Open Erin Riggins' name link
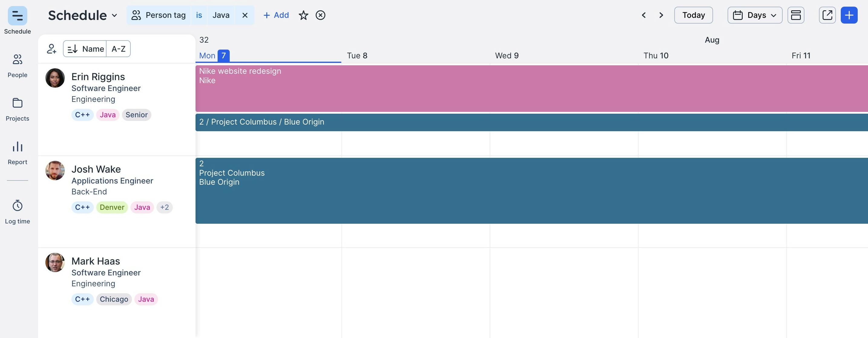This screenshot has width=868, height=338. tap(98, 77)
